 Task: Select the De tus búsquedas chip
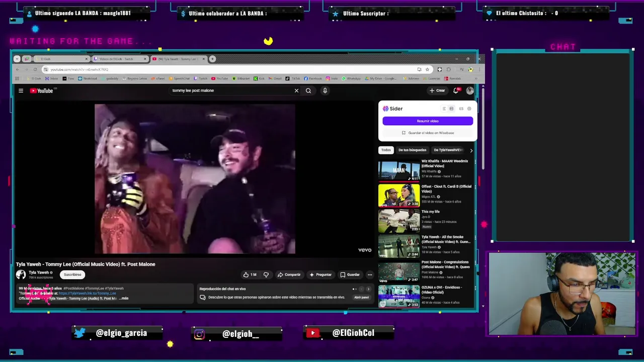[x=412, y=150]
